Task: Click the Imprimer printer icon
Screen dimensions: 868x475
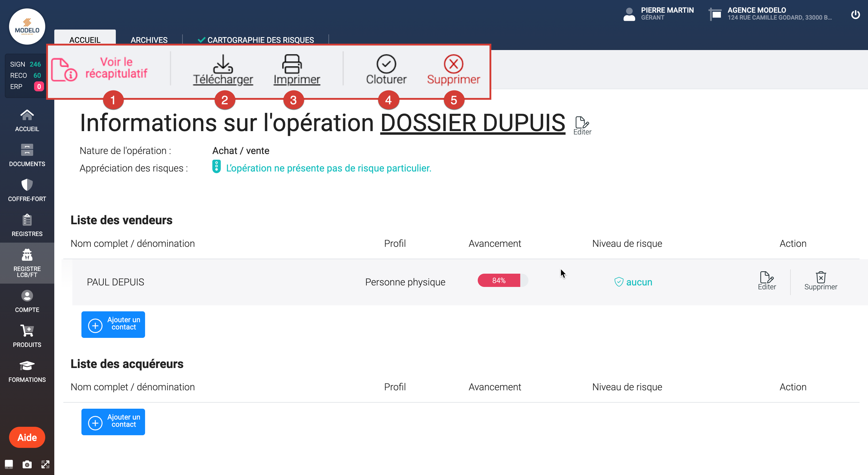Action: click(x=292, y=64)
